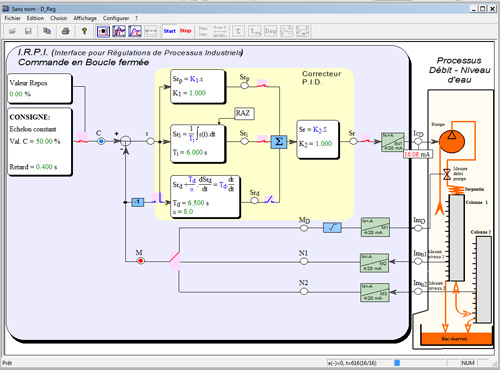500x370 pixels.
Task: Click the Srd output measurement node
Action: click(255, 201)
